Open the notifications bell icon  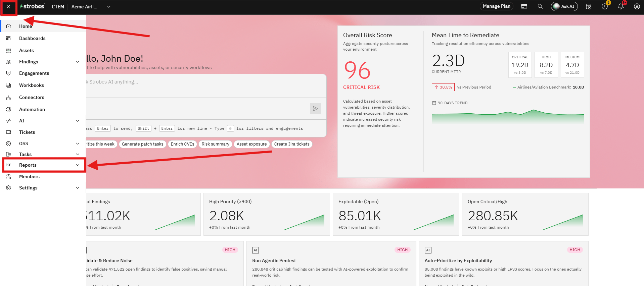(x=621, y=6)
